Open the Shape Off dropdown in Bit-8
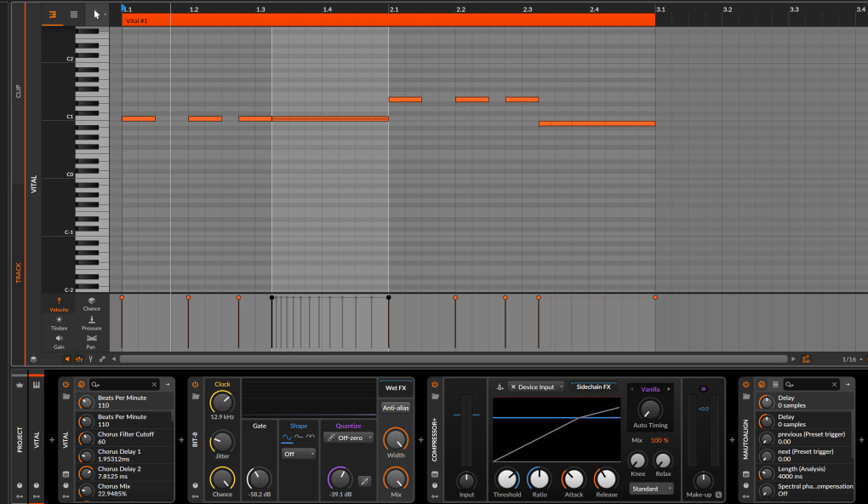This screenshot has height=504, width=868. coord(299,454)
